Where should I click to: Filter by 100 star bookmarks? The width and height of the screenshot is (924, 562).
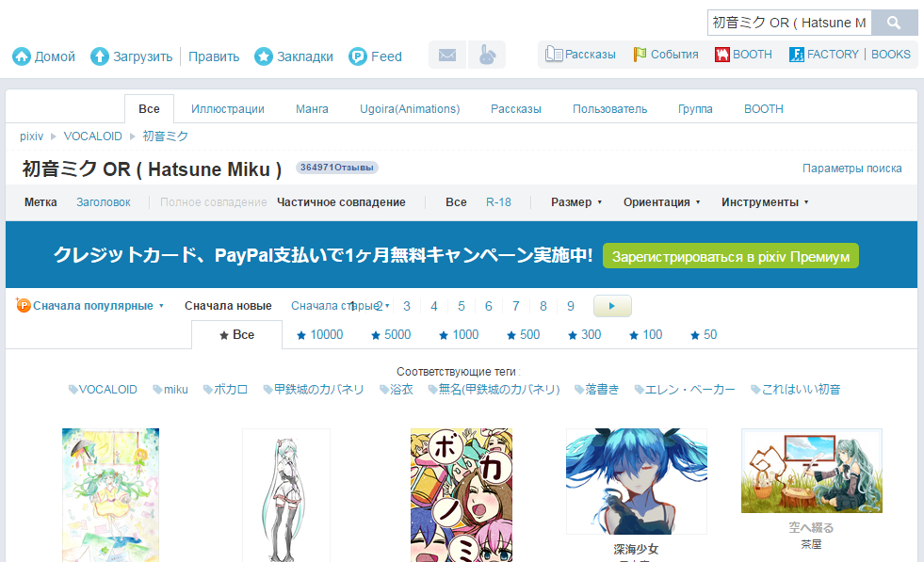click(646, 334)
